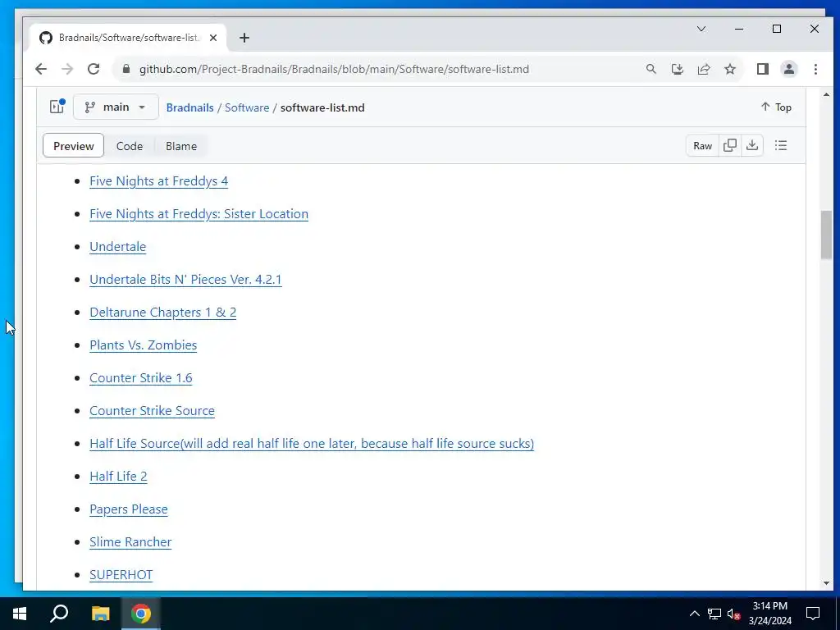840x630 pixels.
Task: Open the Windows notification center
Action: point(813,614)
